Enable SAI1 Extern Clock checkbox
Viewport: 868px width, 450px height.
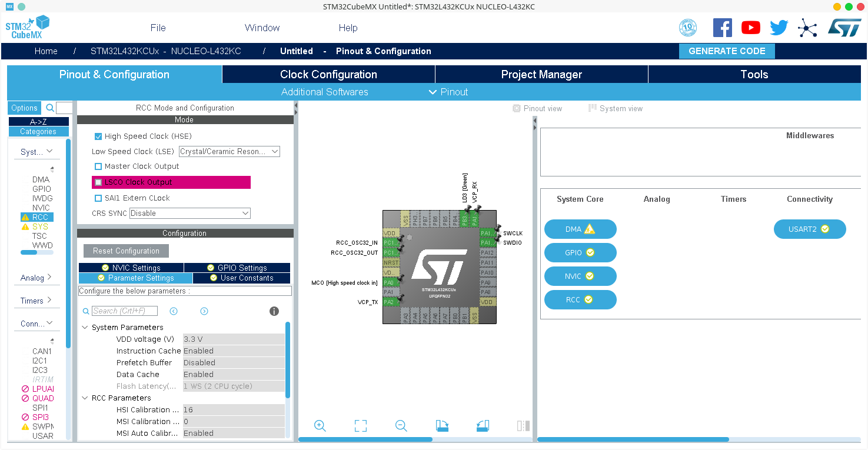98,198
